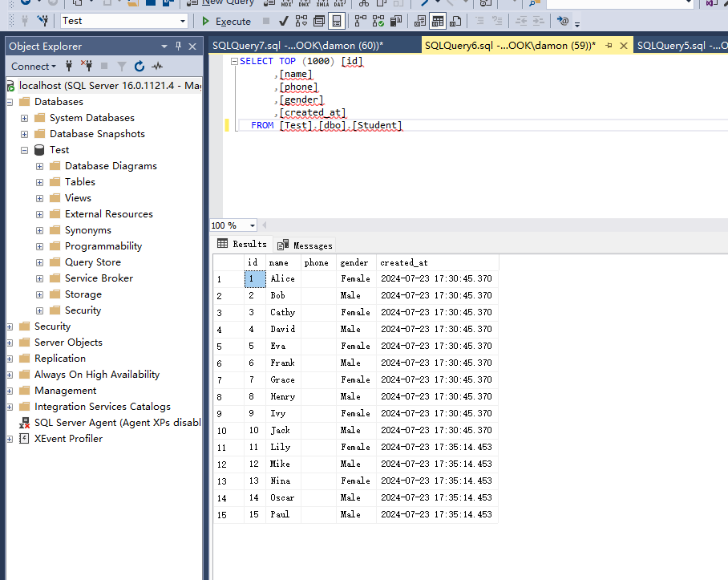Click the Execute query button
Screen dimensions: 728x580
point(226,21)
